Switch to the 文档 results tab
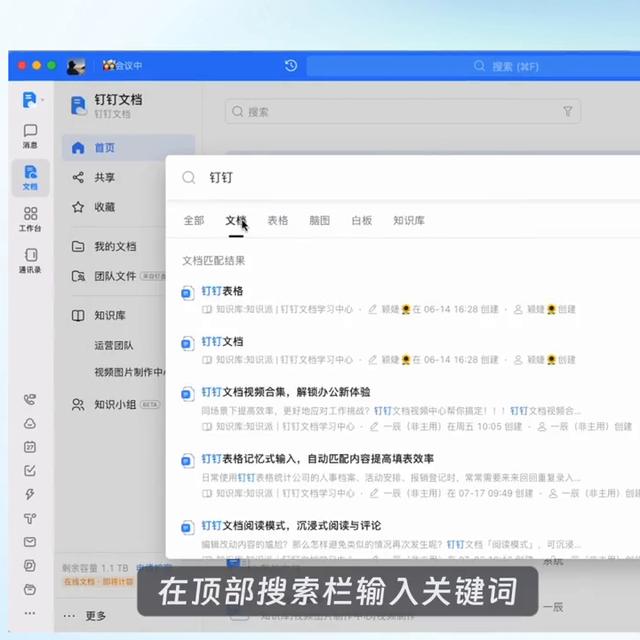The width and height of the screenshot is (640, 640). (x=236, y=220)
